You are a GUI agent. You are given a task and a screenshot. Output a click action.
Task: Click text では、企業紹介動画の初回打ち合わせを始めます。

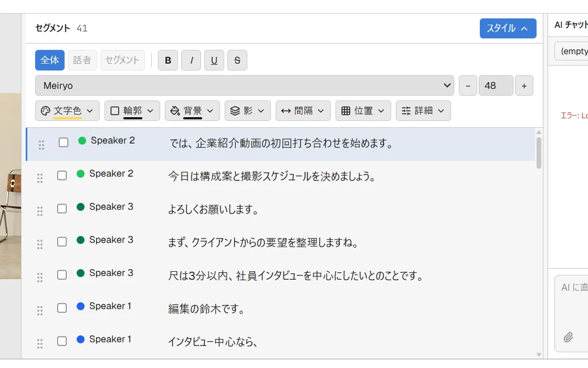tap(281, 143)
